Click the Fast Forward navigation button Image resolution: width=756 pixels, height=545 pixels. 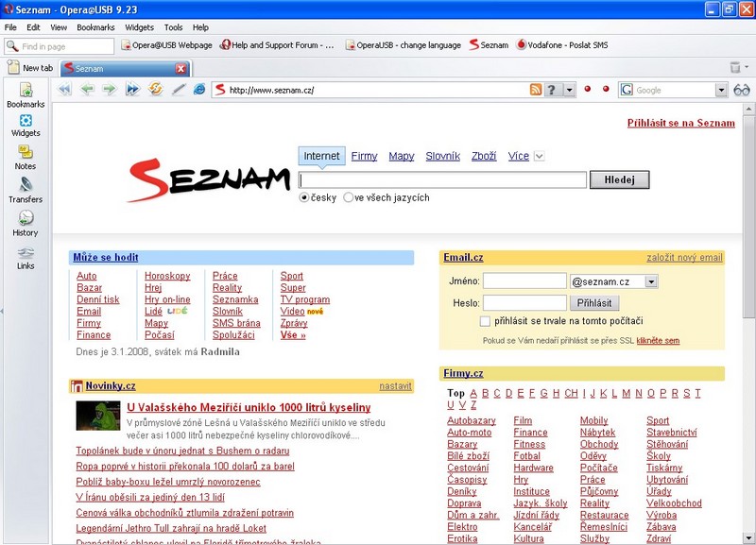click(x=132, y=89)
